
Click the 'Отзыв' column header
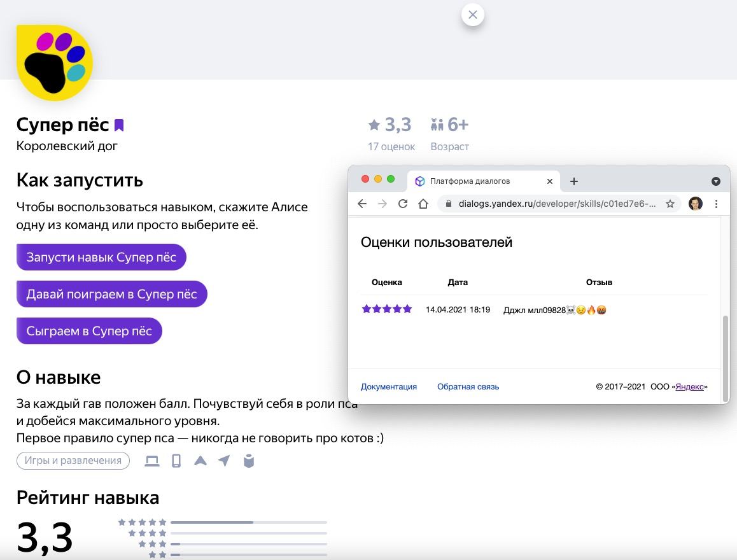pos(599,283)
